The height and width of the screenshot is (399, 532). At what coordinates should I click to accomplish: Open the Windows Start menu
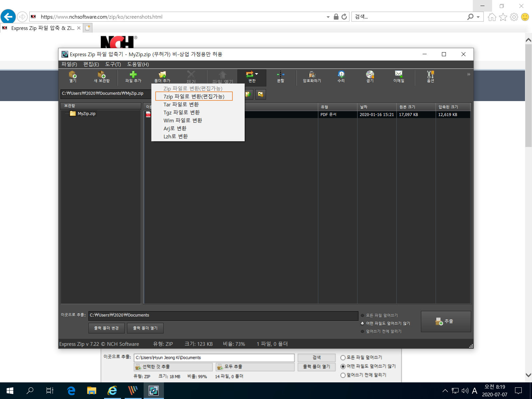10,391
